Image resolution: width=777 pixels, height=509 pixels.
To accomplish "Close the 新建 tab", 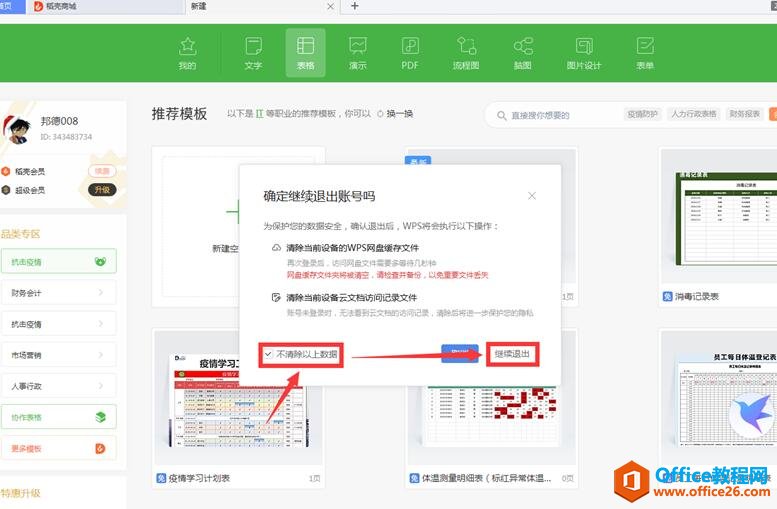I will coord(331,6).
